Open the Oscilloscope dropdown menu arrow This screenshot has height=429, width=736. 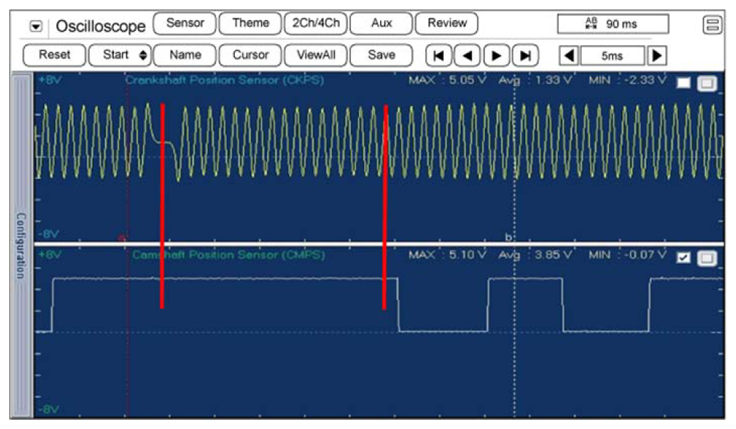tap(37, 24)
